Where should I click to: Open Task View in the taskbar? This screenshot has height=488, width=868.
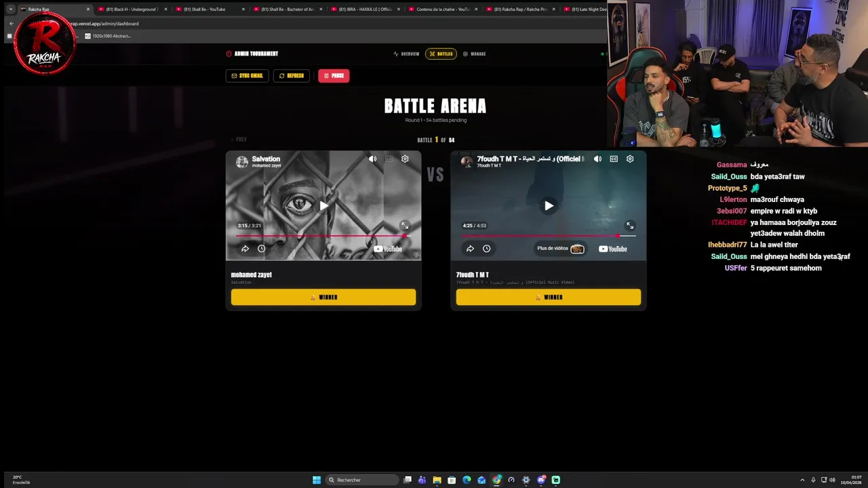(x=408, y=480)
